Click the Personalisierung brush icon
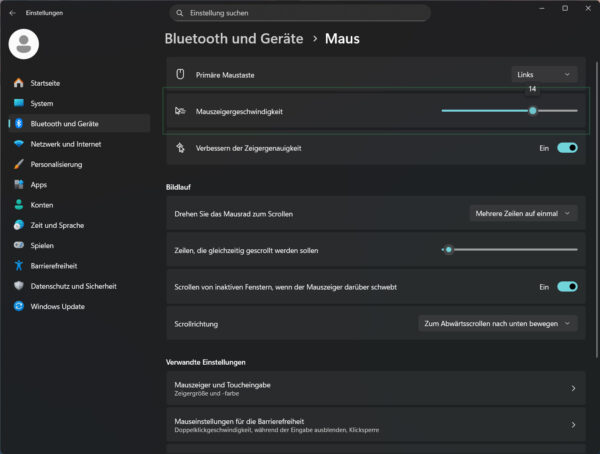 pyautogui.click(x=18, y=164)
